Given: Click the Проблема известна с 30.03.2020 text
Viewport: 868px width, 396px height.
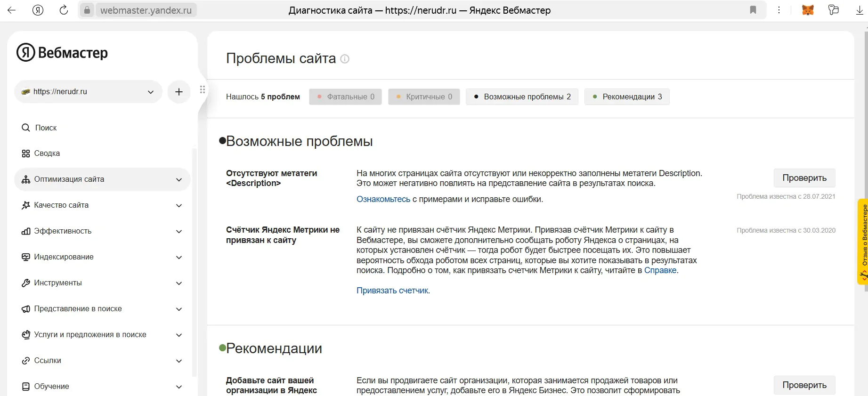Looking at the screenshot, I should 786,230.
